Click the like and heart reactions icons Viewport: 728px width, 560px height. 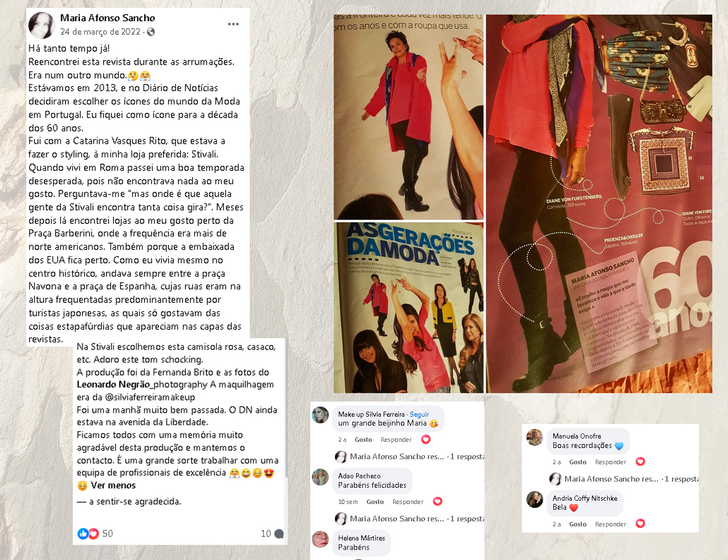[x=88, y=534]
